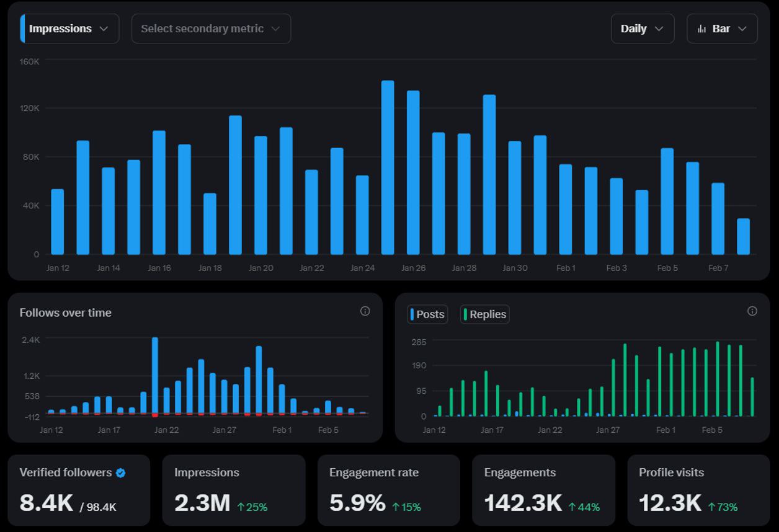Viewport: 779px width, 532px height.
Task: Open the Impressions primary metric dropdown
Action: (69, 29)
